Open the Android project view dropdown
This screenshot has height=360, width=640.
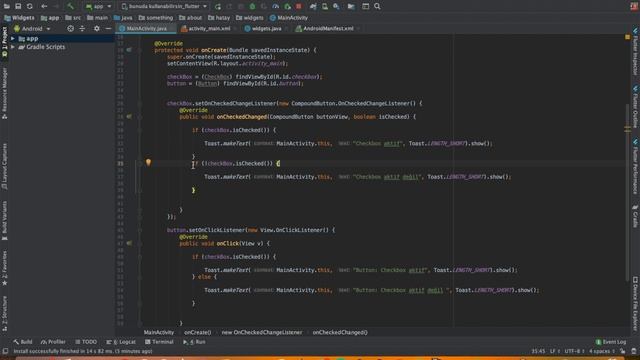[x=31, y=29]
